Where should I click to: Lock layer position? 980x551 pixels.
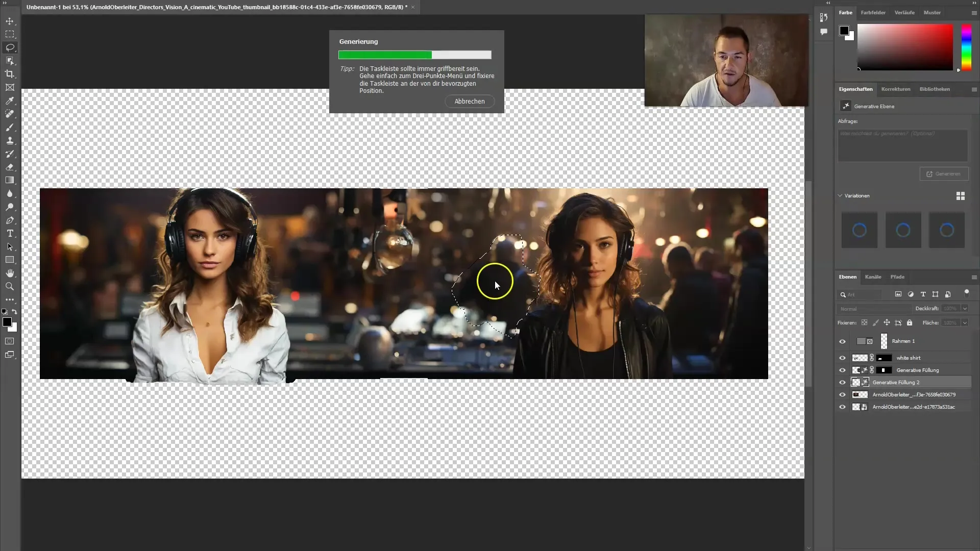[x=887, y=323]
